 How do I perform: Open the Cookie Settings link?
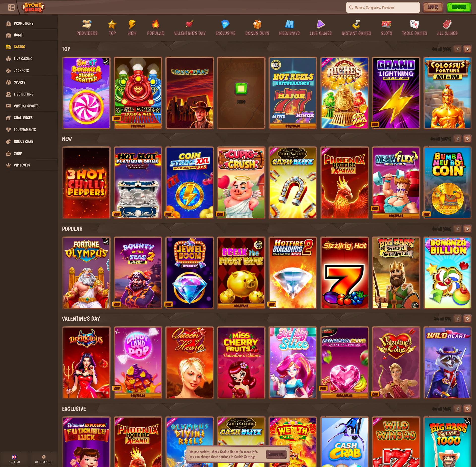tap(244, 457)
